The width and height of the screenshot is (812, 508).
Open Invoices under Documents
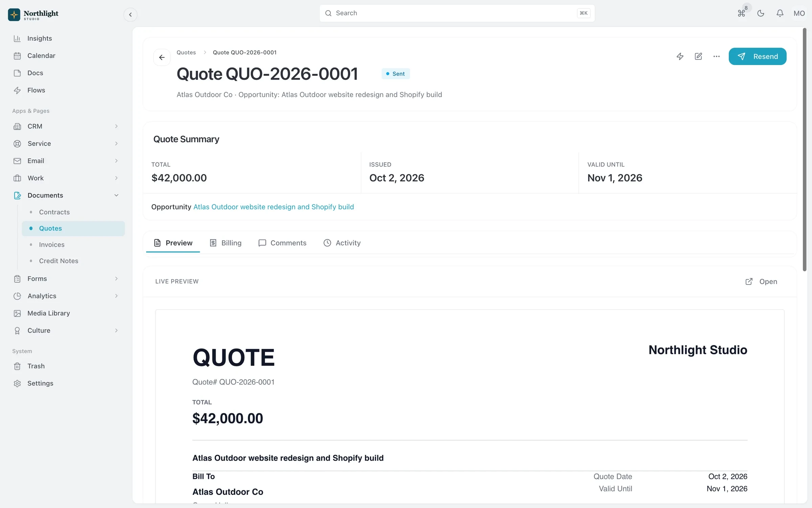[x=73, y=245]
